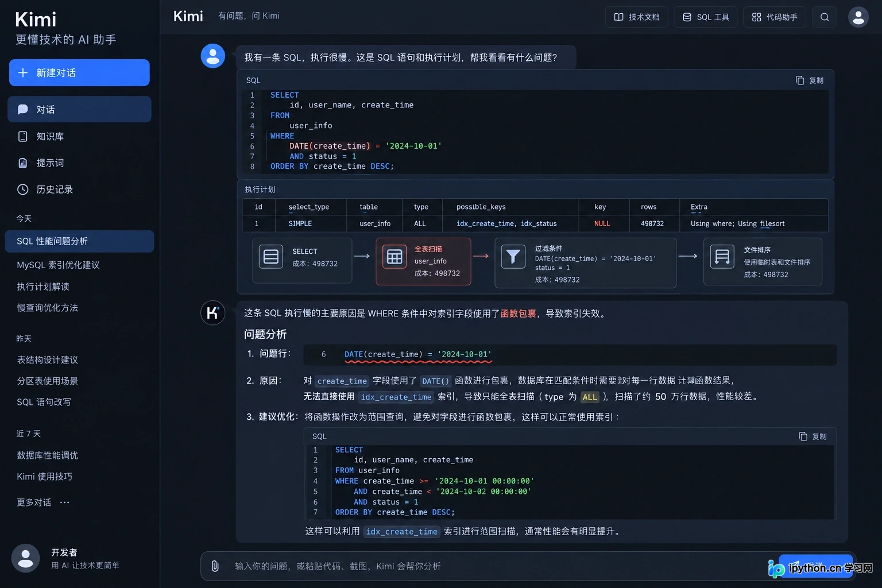The height and width of the screenshot is (588, 882).
Task: Select the SQL 性能问题分析 conversation
Action: pyautogui.click(x=79, y=241)
